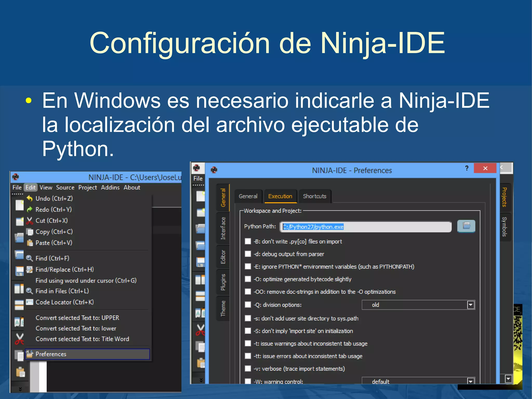
Task: Select the Execution tab
Action: pyautogui.click(x=280, y=196)
